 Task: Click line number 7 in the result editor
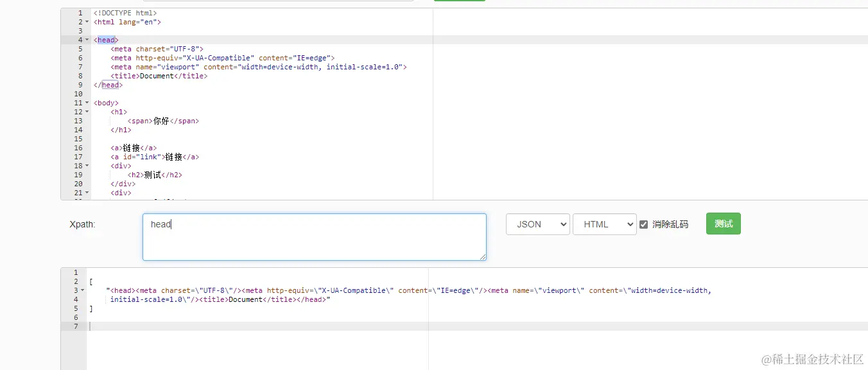pyautogui.click(x=76, y=326)
